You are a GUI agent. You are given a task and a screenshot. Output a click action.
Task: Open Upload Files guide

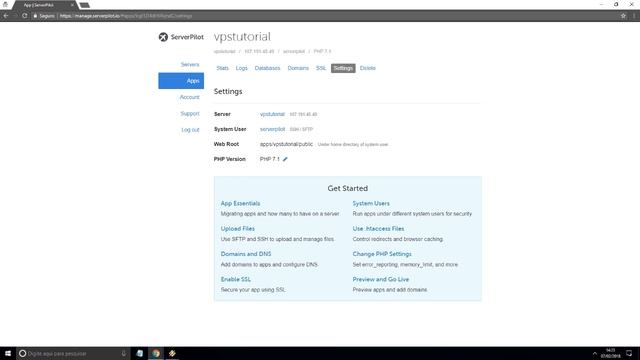point(238,229)
